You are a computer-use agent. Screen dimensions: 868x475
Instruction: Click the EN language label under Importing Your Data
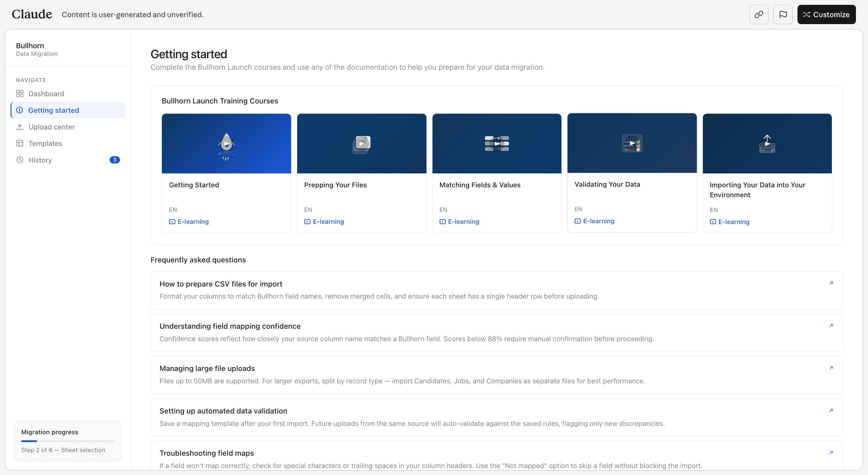tap(714, 210)
